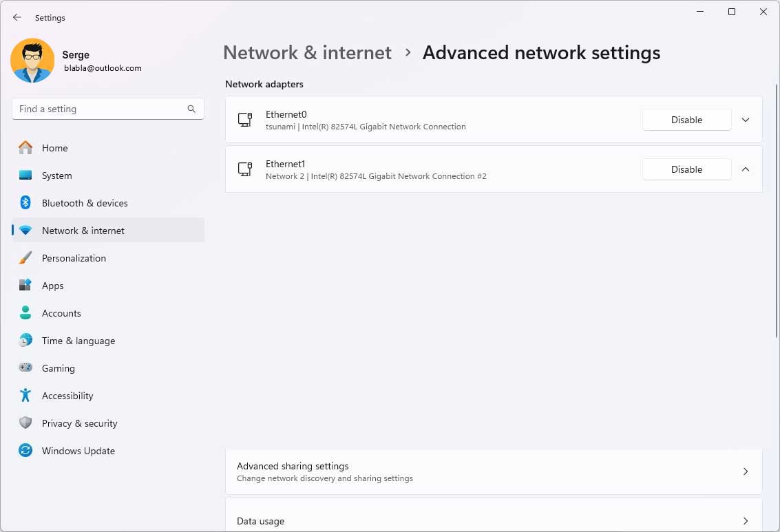Click the Privacy & security shield icon
This screenshot has height=532, width=780.
[25, 423]
